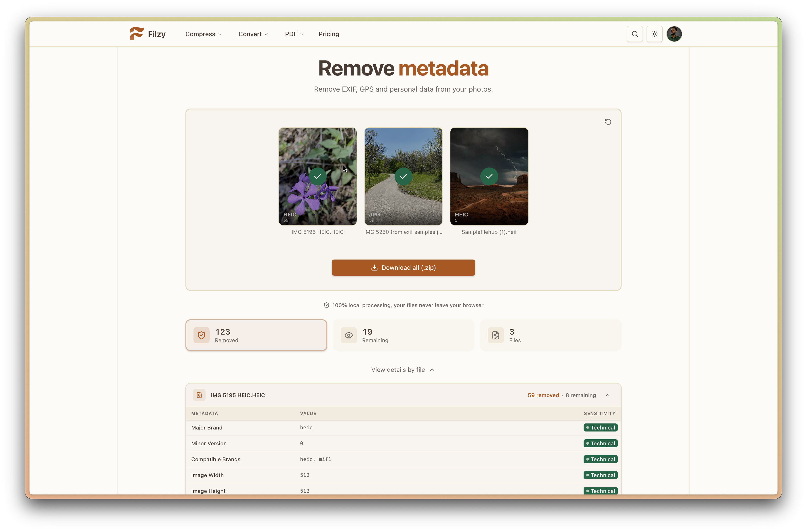
Task: Download all files as zip
Action: pos(403,268)
